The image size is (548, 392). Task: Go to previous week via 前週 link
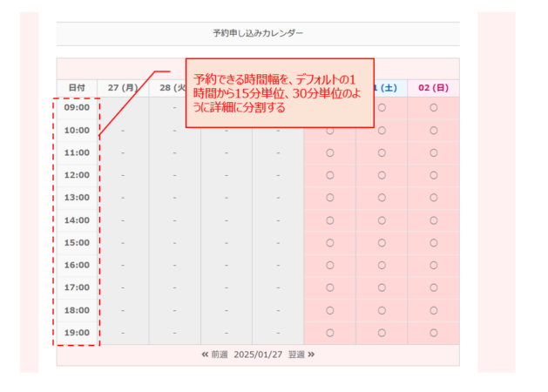219,355
